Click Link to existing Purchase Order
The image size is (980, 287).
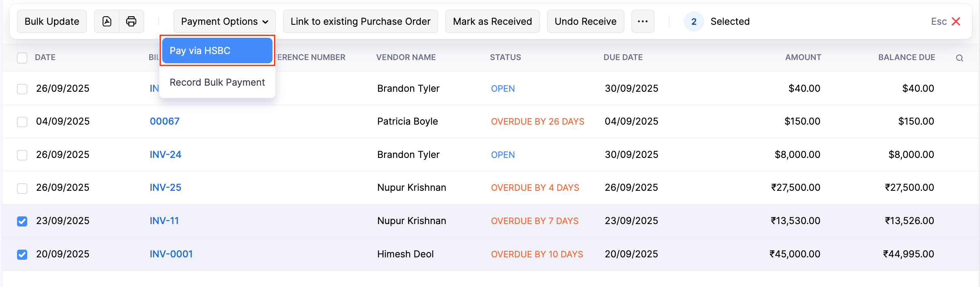point(360,22)
